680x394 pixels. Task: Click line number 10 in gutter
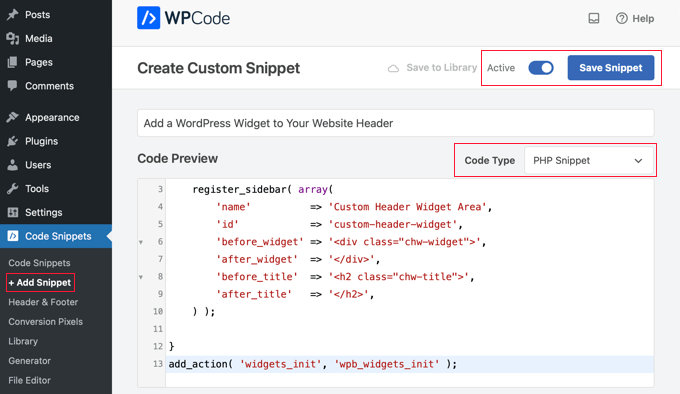[157, 311]
